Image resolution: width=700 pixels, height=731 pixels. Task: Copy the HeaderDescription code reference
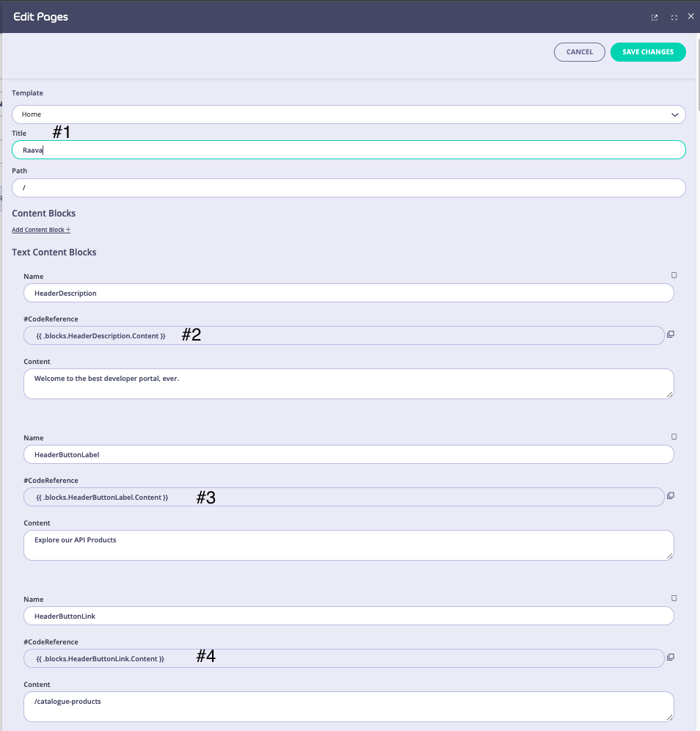670,334
